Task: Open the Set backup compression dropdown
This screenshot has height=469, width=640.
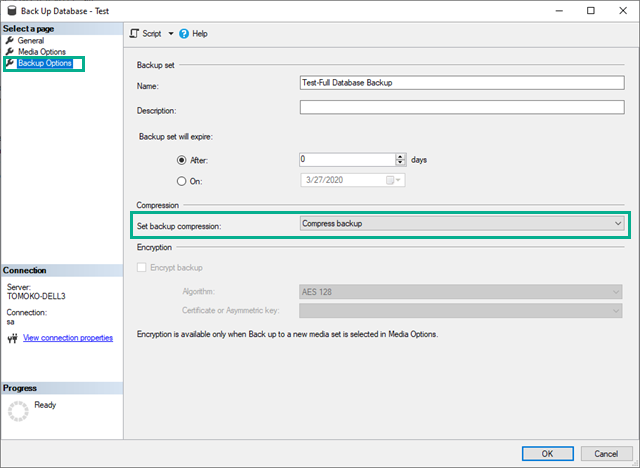Action: point(462,223)
